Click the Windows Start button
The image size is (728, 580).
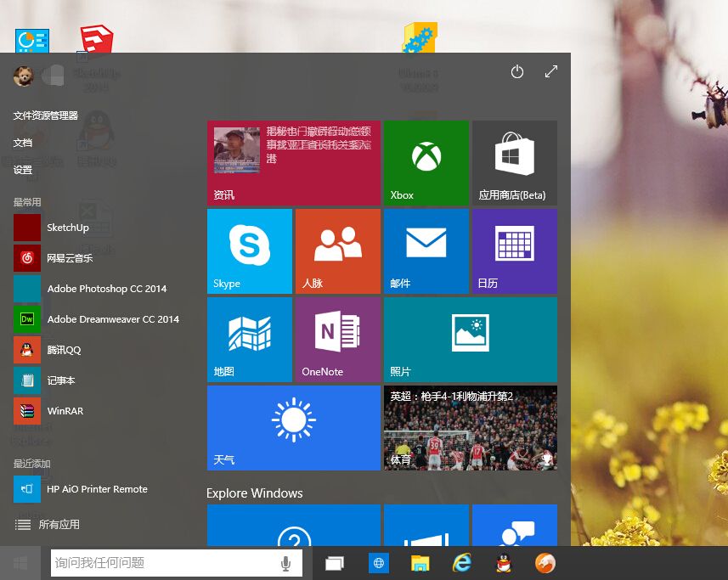point(20,563)
